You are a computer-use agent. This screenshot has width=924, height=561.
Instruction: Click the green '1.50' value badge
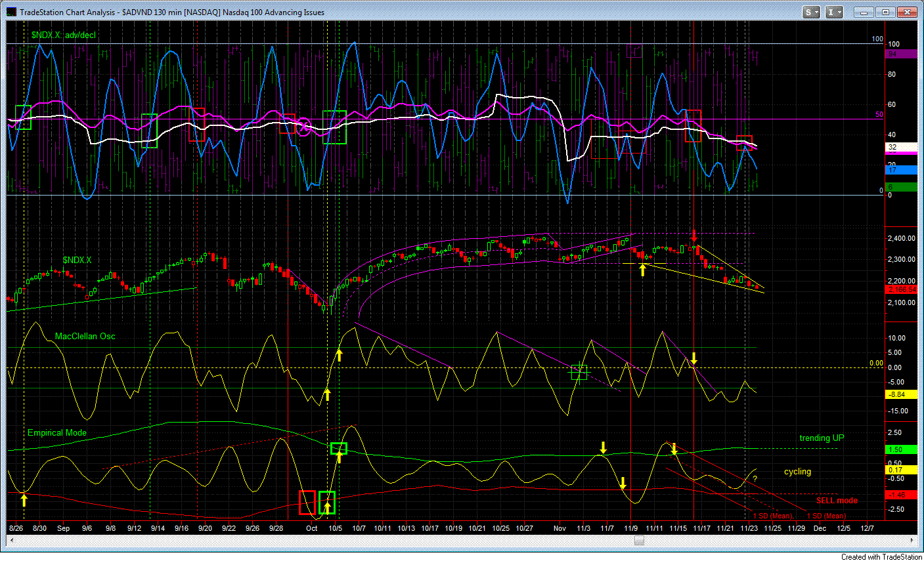coord(901,449)
